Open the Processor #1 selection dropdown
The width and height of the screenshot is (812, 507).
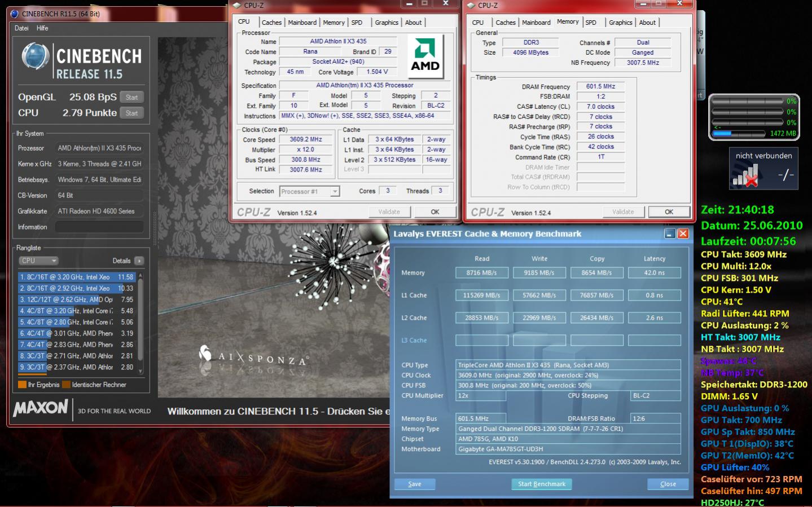pos(309,191)
